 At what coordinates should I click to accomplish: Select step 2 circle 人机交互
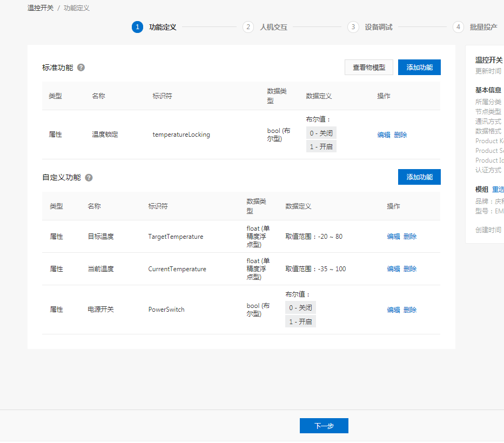248,27
